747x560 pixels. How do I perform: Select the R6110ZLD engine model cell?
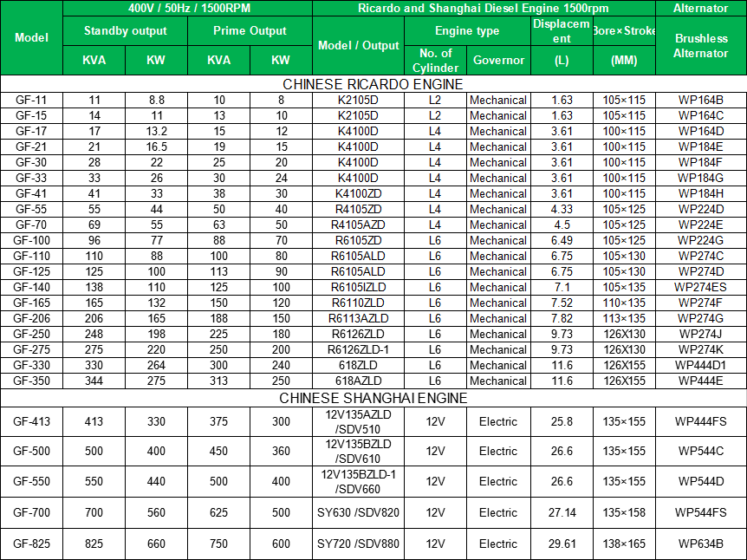pyautogui.click(x=358, y=303)
